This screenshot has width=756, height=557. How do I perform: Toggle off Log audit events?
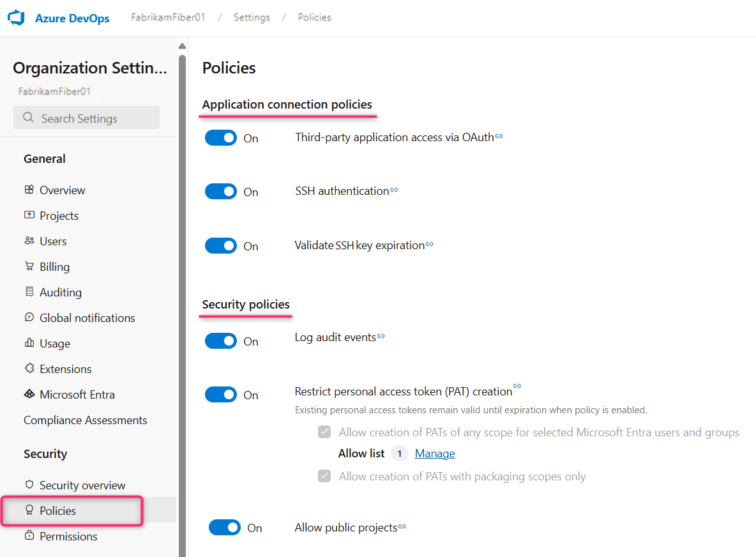pyautogui.click(x=221, y=340)
